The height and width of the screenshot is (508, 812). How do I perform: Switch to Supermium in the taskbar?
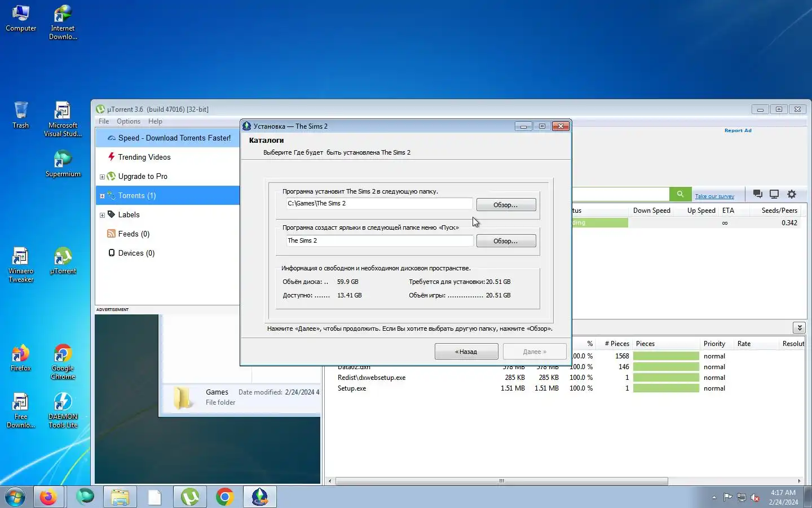(85, 497)
